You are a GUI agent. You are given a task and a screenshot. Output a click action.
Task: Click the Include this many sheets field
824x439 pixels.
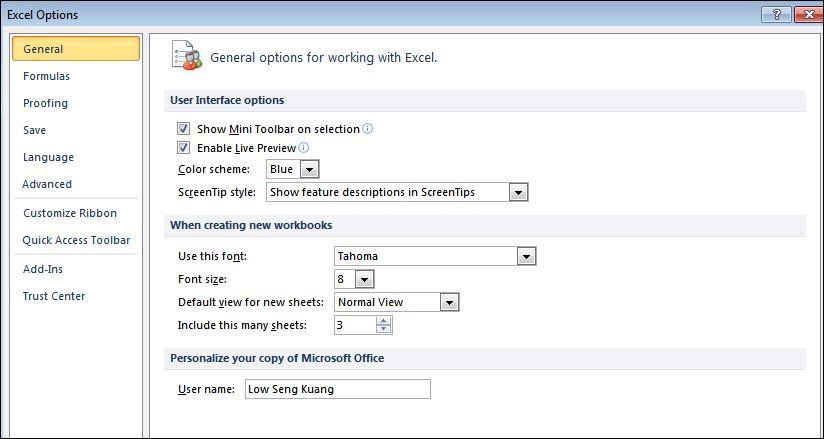tap(356, 325)
